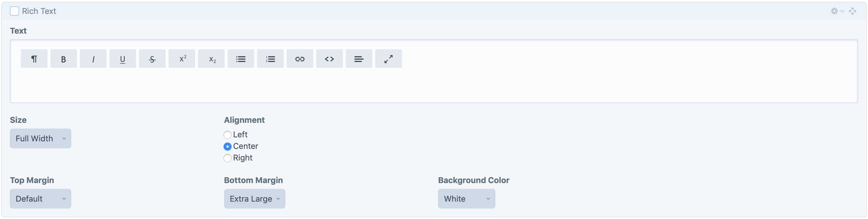The width and height of the screenshot is (868, 219).
Task: Open the Size dropdown showing Full Width
Action: click(x=40, y=138)
